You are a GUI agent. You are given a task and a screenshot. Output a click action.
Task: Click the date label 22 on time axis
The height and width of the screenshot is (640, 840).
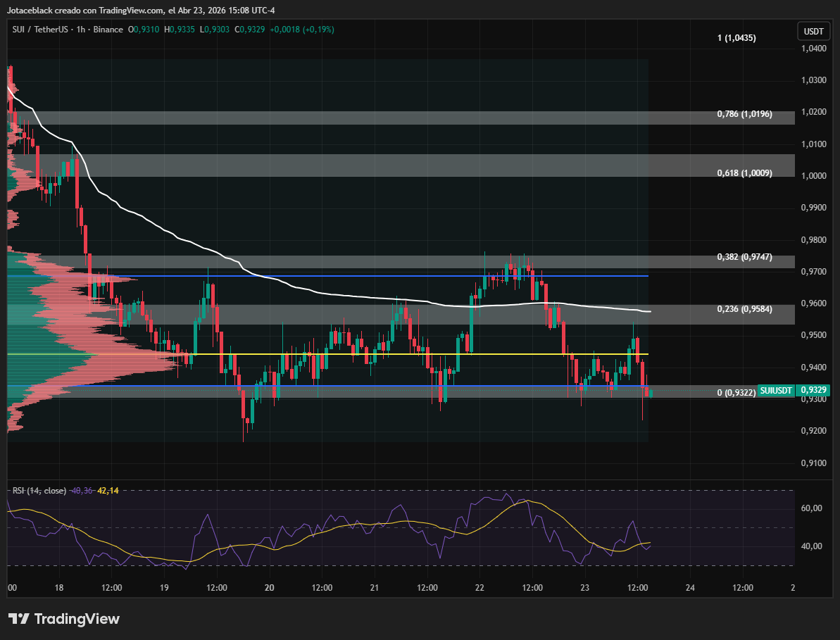click(479, 588)
